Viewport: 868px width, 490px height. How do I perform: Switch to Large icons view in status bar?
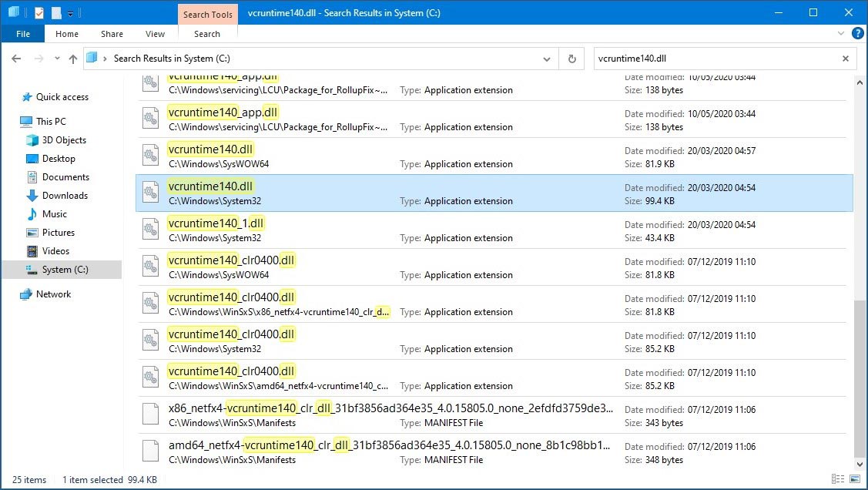855,479
